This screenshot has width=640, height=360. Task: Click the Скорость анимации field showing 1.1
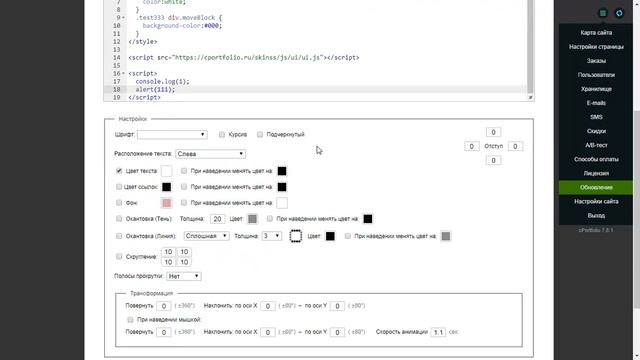click(438, 332)
